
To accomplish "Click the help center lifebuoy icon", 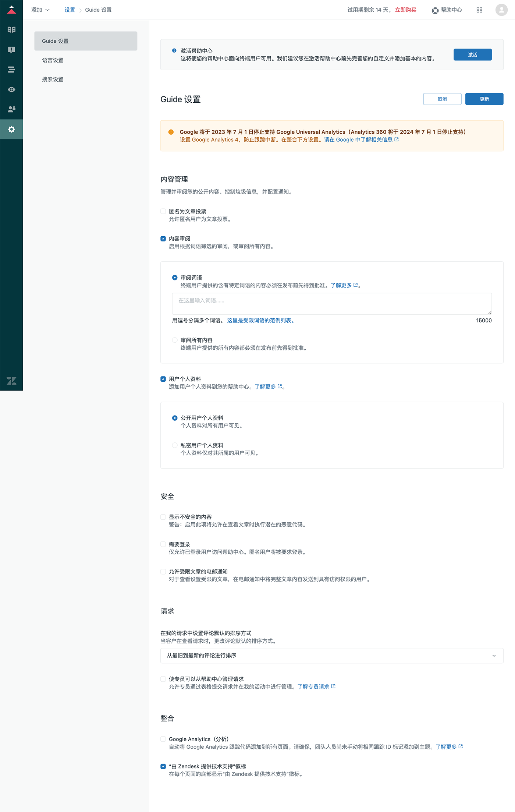I will point(435,10).
